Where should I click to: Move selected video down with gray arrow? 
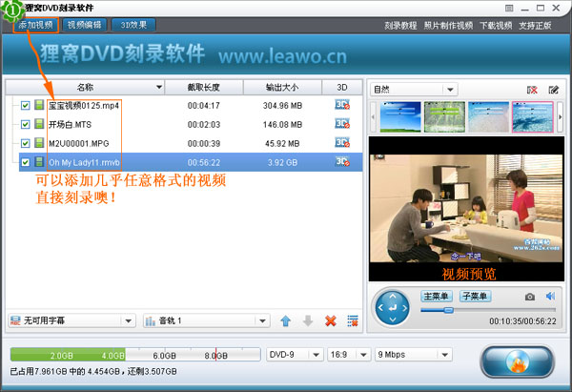tap(308, 321)
